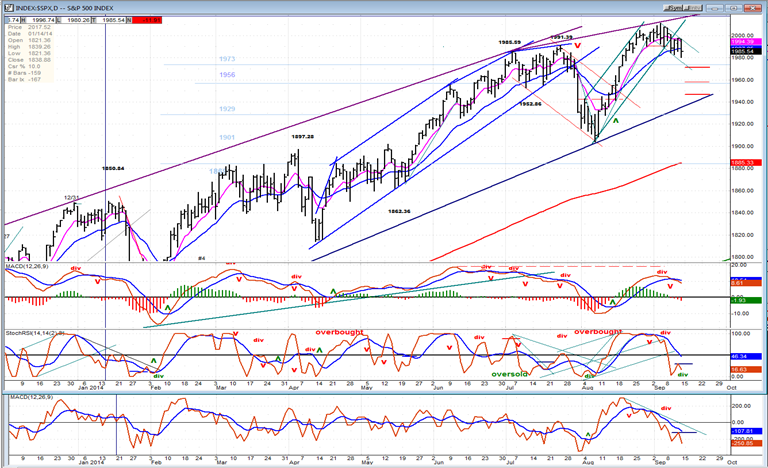Click the Sep label on the upper date axis
This screenshot has width=768, height=468.
(660, 388)
